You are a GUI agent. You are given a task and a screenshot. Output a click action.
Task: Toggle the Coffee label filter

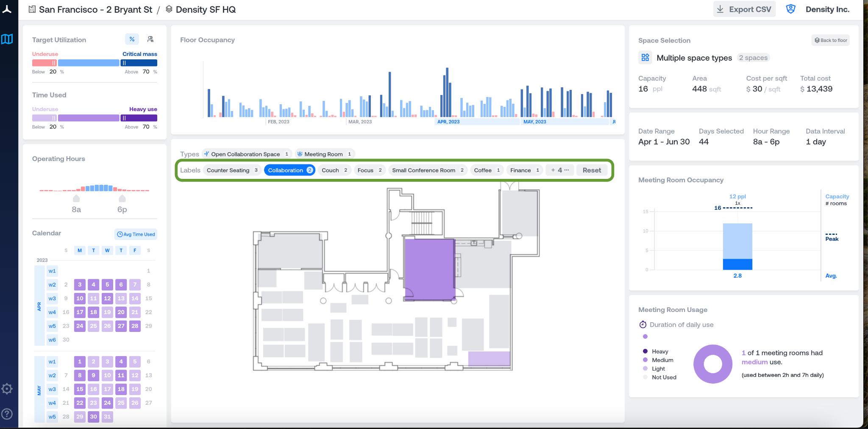click(x=487, y=170)
